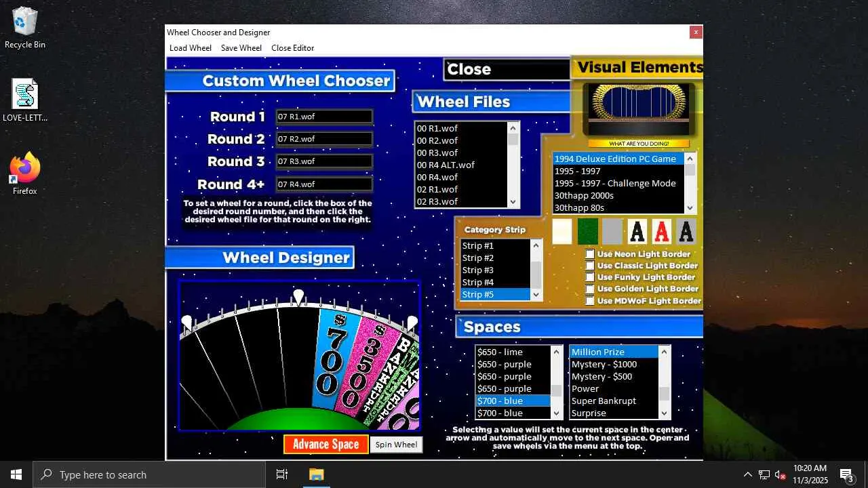Select 1995 - 1997 - Challenge Mode theme
868x488 pixels.
click(x=618, y=183)
